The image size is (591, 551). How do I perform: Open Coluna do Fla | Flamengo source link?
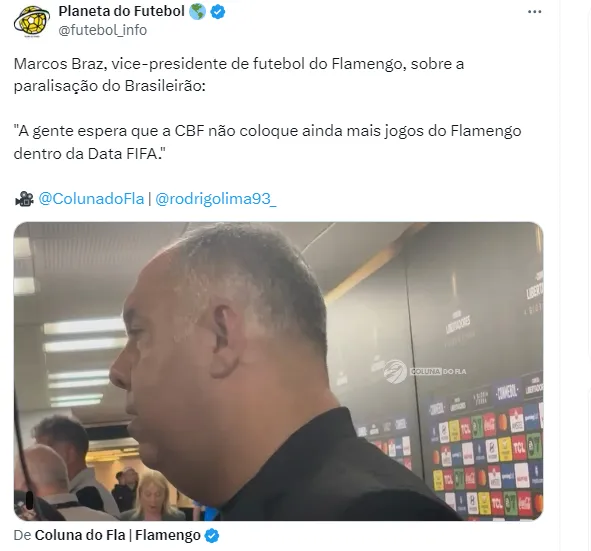[x=118, y=535]
